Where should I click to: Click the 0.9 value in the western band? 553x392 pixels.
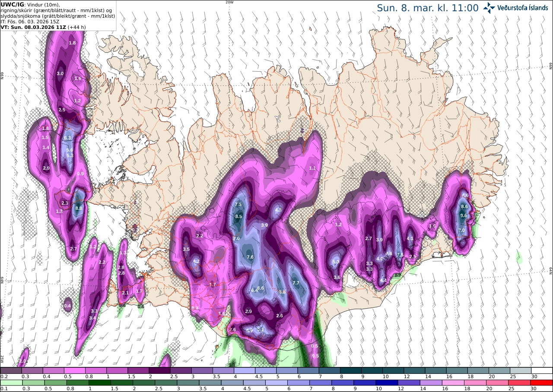[x=80, y=174]
